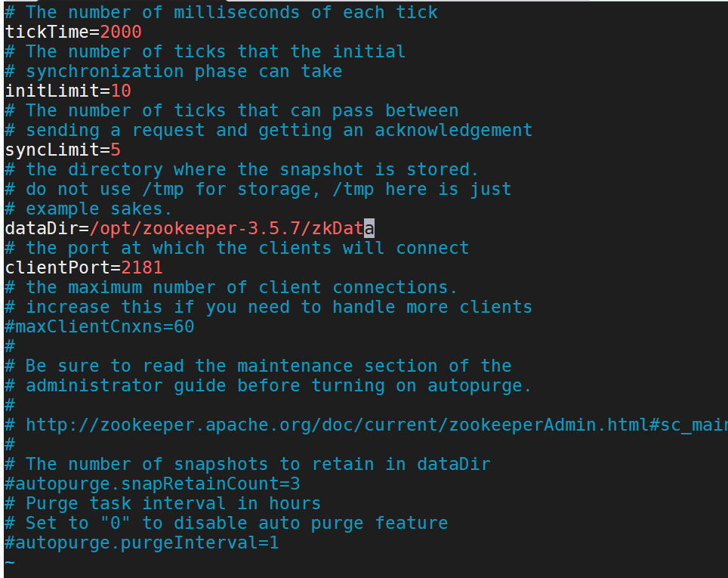Click the tickTime value 2000

coord(121,32)
